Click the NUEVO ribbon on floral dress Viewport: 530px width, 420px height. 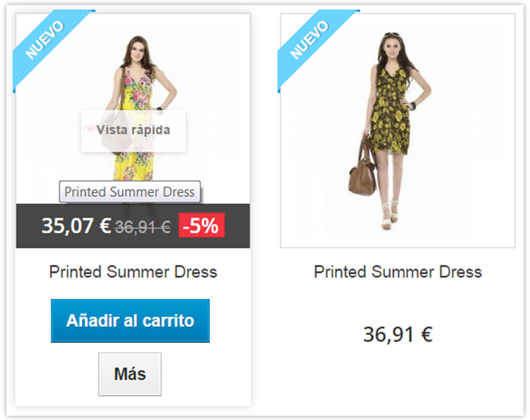click(x=46, y=40)
